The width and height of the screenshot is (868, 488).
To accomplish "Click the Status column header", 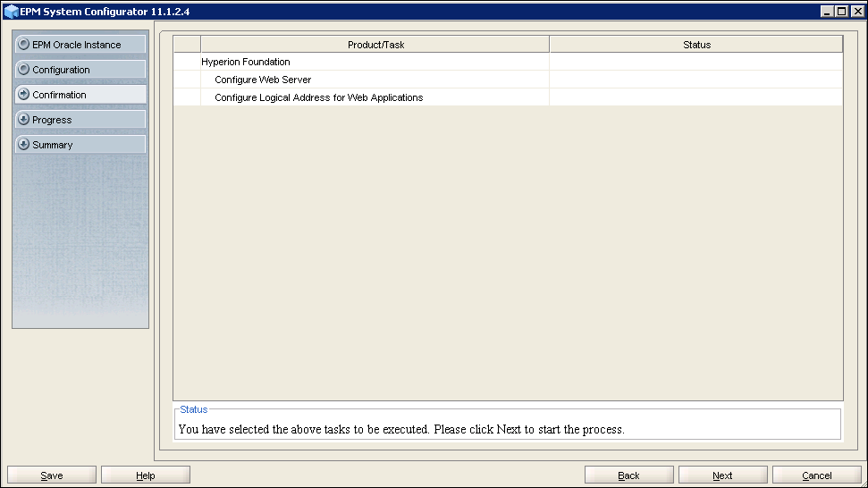I will pyautogui.click(x=696, y=45).
